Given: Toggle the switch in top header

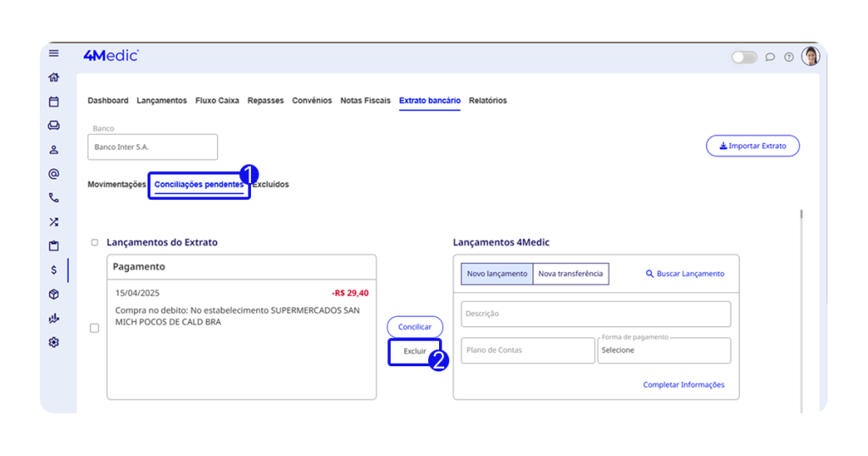Looking at the screenshot, I should (744, 58).
